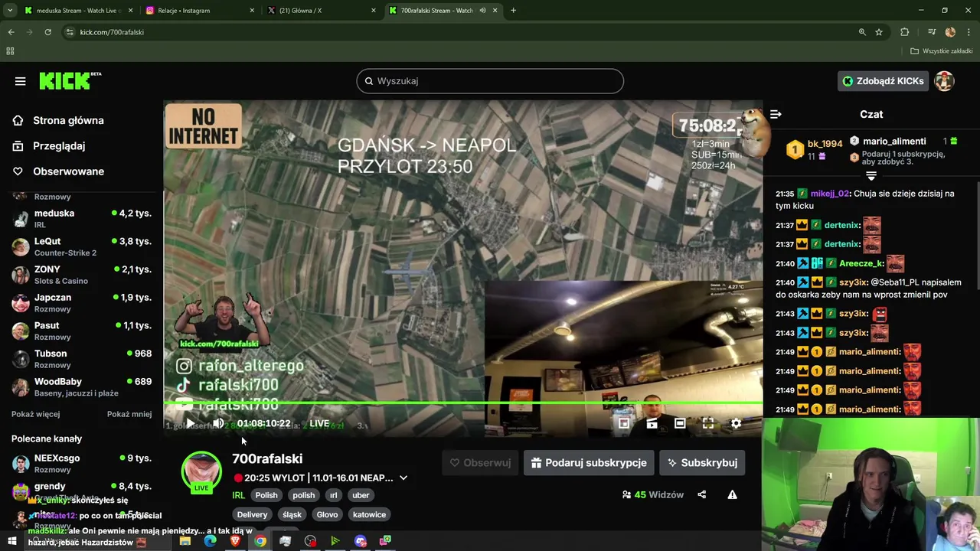Open the user profile avatar top right
This screenshot has width=980, height=551.
[x=944, y=81]
